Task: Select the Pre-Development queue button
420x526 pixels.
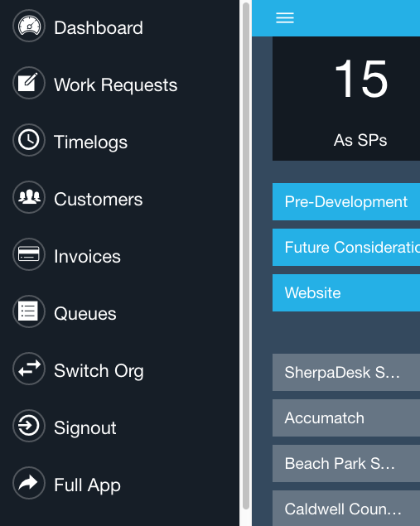Action: (346, 201)
